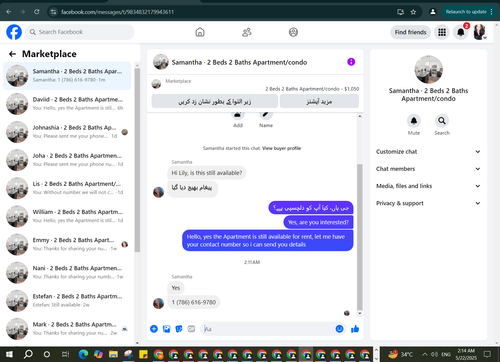The width and height of the screenshot is (500, 362).
Task: Open the Estefan conversation
Action: click(67, 301)
